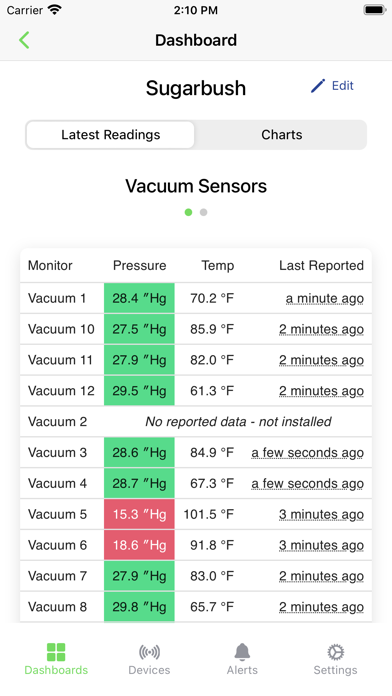The width and height of the screenshot is (392, 696).
Task: Select the Latest Readings segment
Action: [x=111, y=135]
